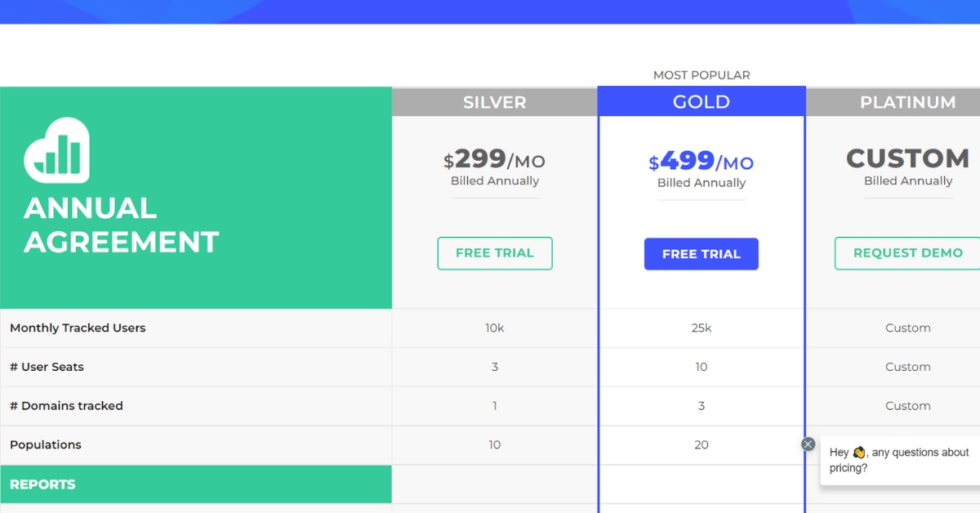Click the MOST POPULAR label above Gold
This screenshot has width=980, height=513.
click(x=702, y=75)
